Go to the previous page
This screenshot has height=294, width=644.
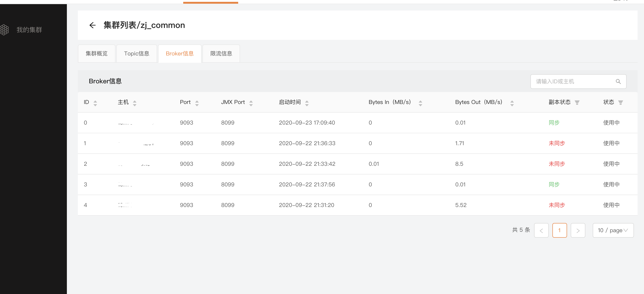coord(541,230)
